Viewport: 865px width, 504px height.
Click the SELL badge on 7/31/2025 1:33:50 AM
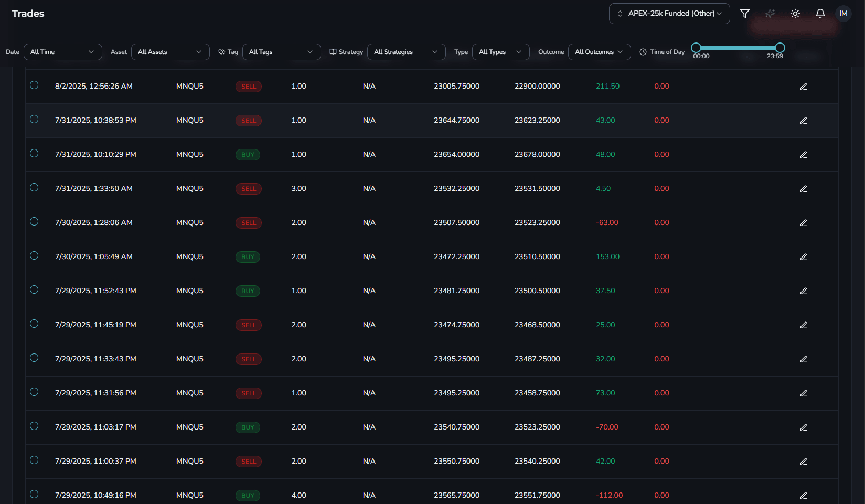pos(249,189)
